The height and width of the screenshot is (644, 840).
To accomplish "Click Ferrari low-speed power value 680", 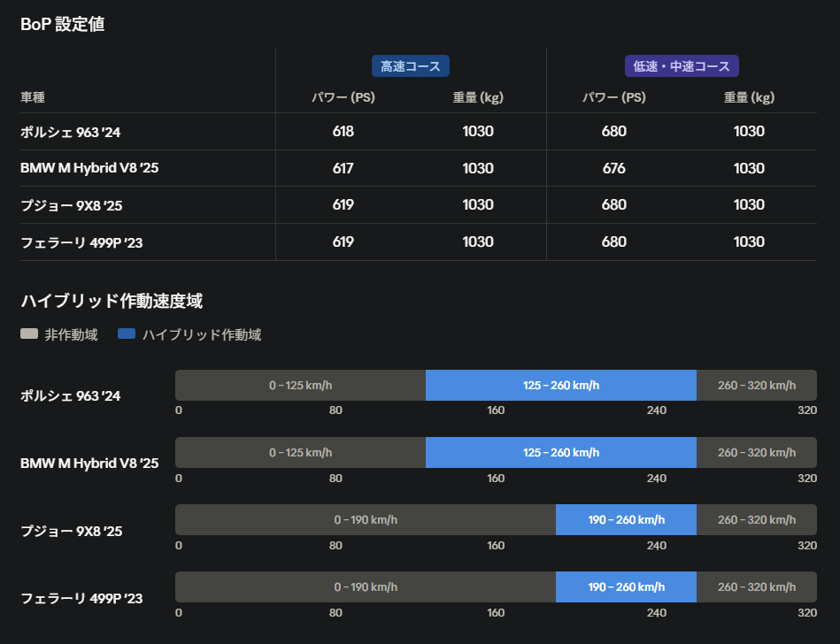I will 614,241.
